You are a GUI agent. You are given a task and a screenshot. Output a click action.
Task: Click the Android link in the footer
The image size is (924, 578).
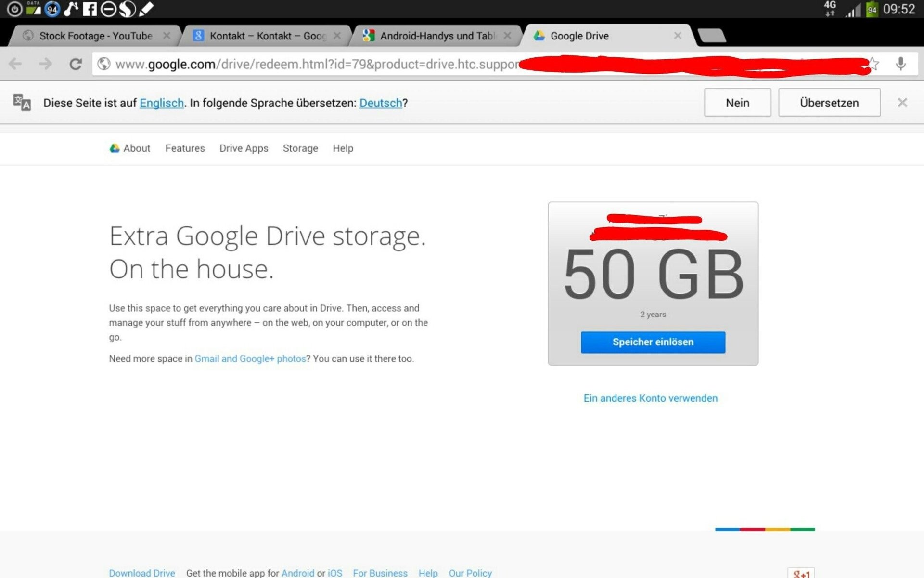coord(297,573)
